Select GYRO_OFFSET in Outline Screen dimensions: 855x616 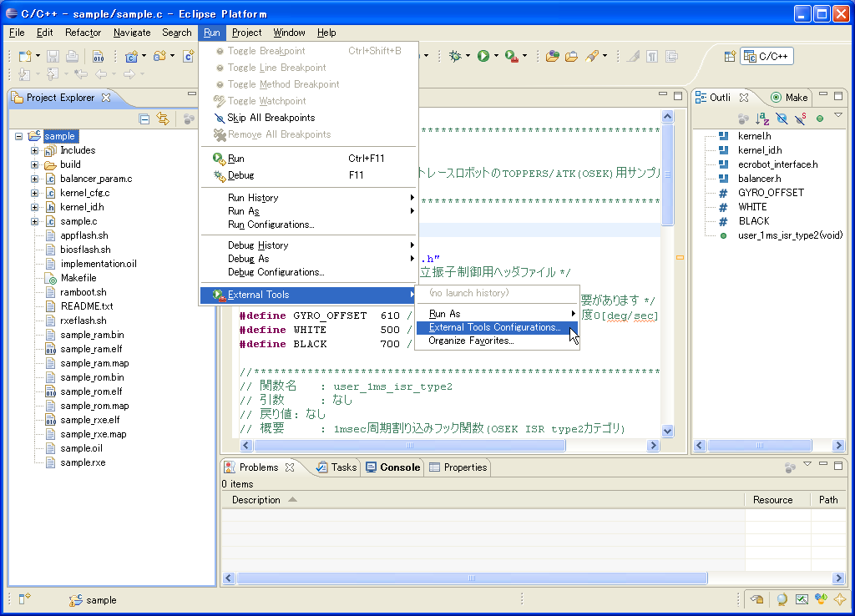point(771,193)
